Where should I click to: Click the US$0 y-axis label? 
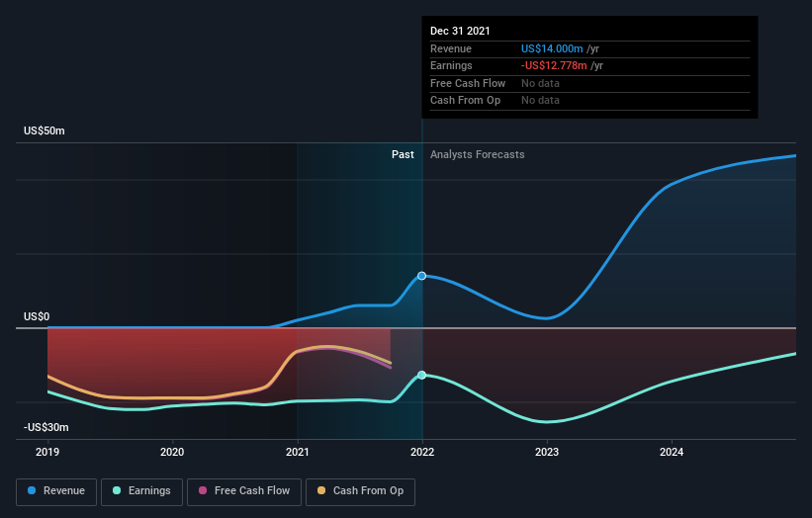point(37,316)
